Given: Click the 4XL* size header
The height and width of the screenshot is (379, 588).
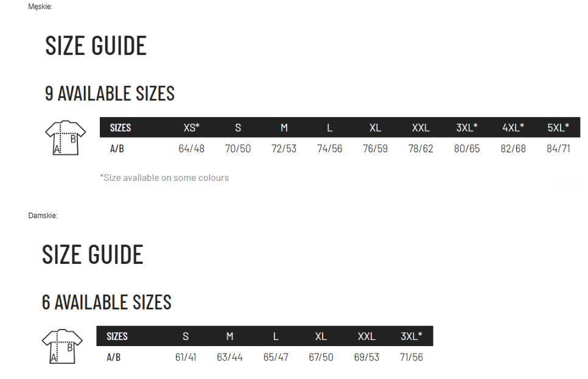Looking at the screenshot, I should pos(513,127).
